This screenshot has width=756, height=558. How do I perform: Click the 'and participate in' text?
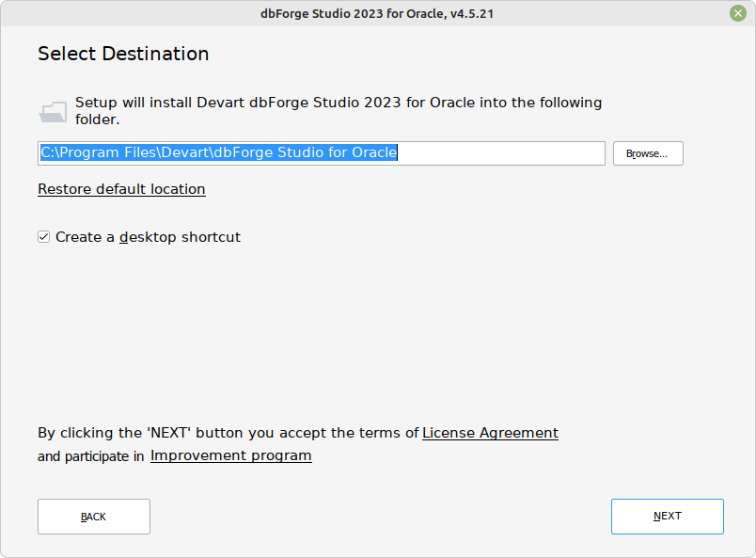pyautogui.click(x=90, y=456)
